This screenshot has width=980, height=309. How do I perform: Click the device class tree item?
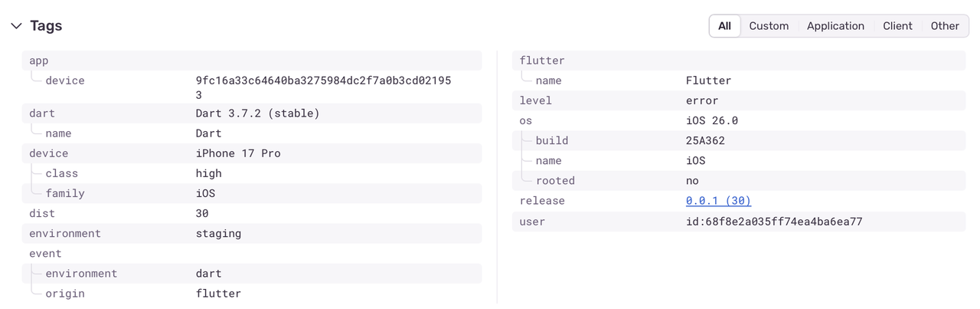61,173
